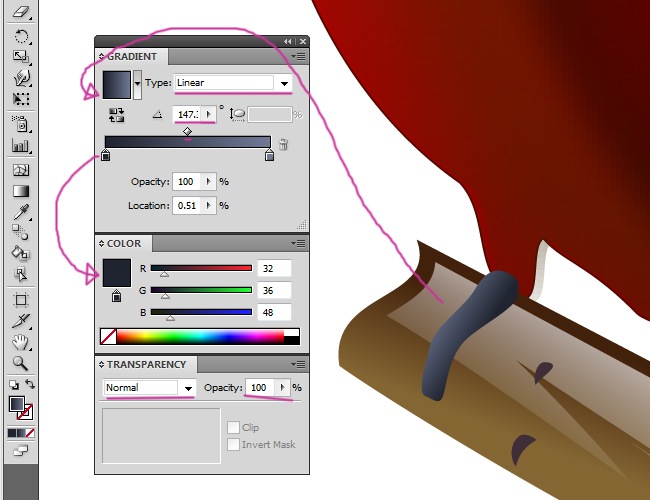Select the Blend tool
The width and height of the screenshot is (650, 500).
[21, 232]
